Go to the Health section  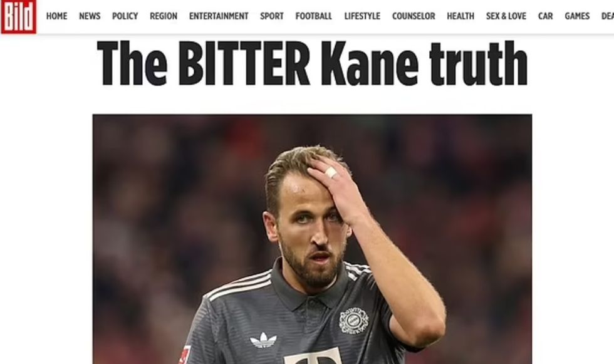click(x=460, y=16)
